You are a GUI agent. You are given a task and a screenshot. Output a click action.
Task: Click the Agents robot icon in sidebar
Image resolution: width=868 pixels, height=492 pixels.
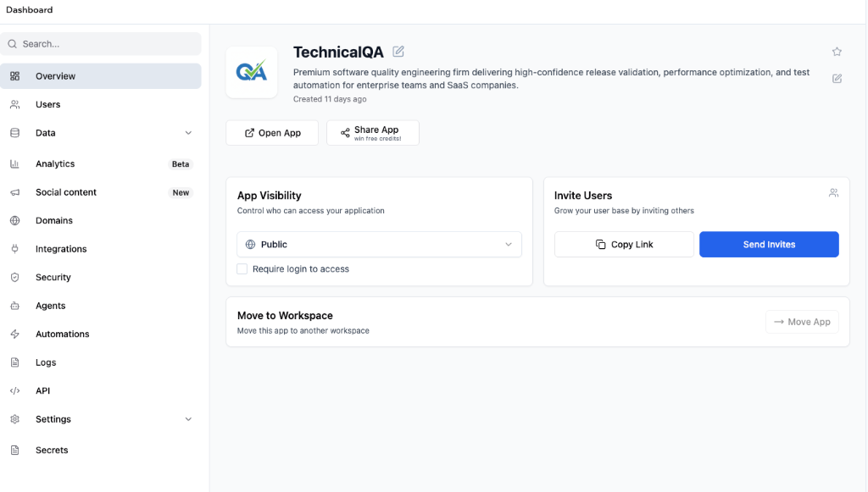pos(14,306)
